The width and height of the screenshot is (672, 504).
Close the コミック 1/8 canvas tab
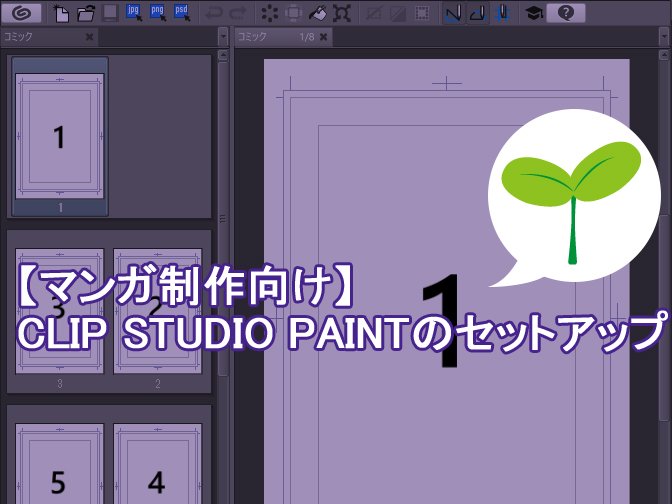[324, 37]
